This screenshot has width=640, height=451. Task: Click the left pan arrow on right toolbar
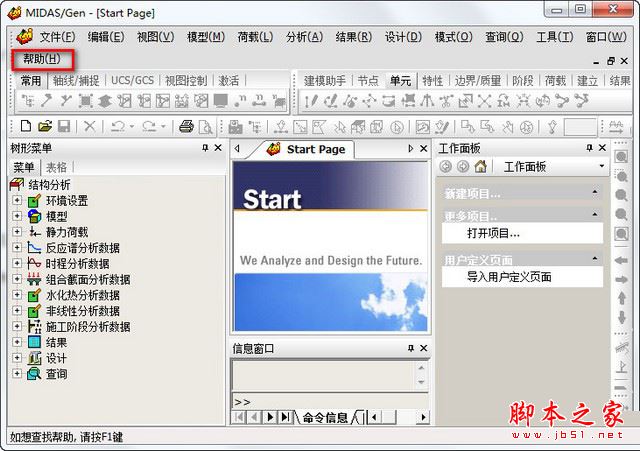pyautogui.click(x=621, y=260)
